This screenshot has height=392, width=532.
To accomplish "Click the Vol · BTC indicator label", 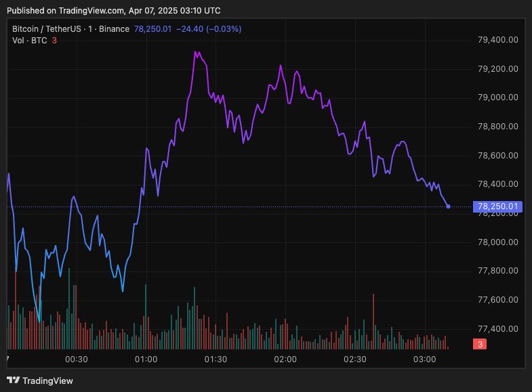I will pyautogui.click(x=29, y=41).
